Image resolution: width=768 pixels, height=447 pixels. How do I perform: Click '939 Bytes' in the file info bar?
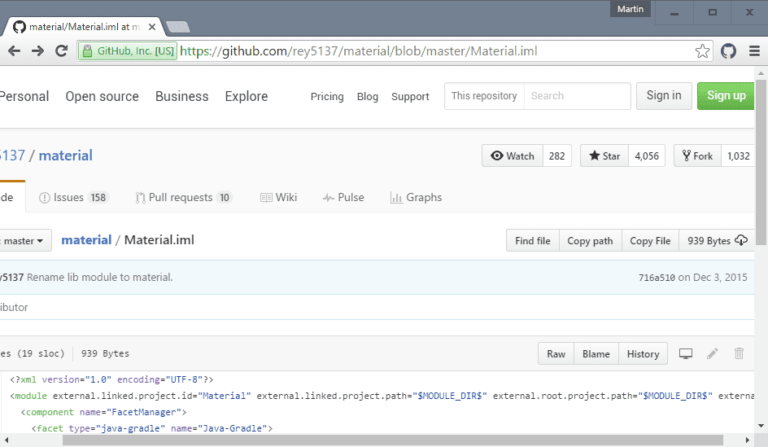coord(105,353)
